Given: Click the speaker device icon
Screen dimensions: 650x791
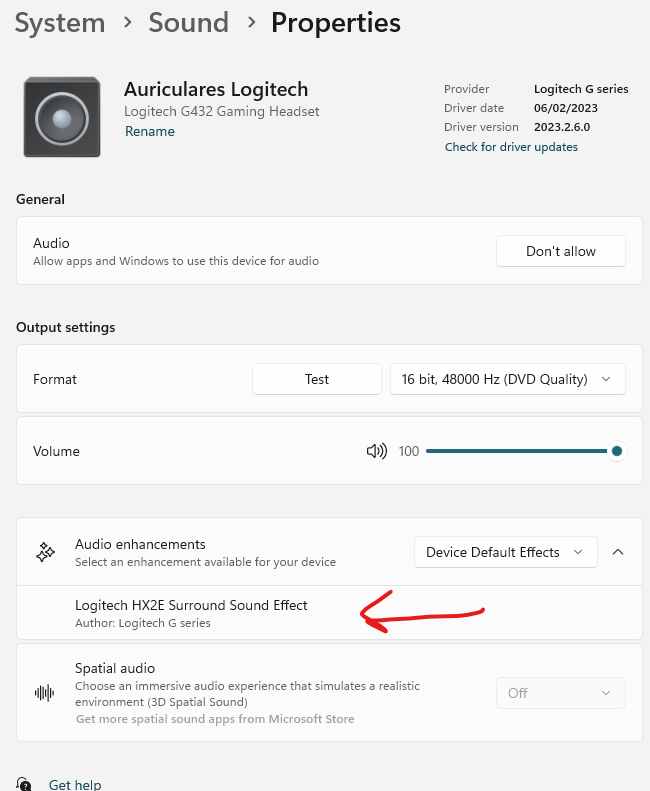Looking at the screenshot, I should (x=62, y=117).
